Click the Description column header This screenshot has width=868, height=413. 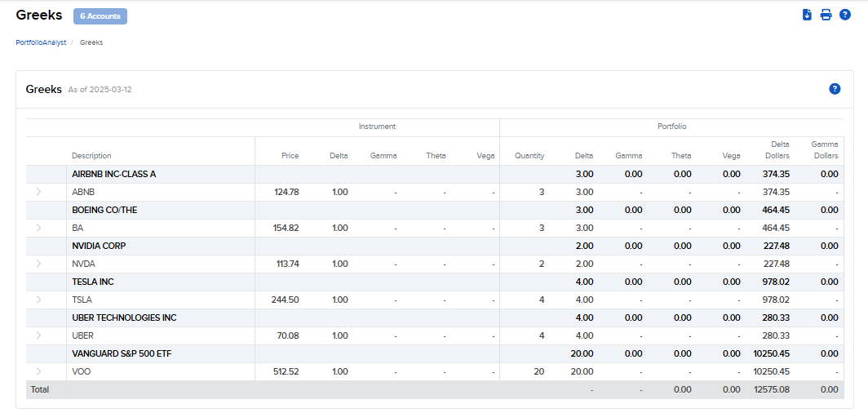tap(91, 156)
